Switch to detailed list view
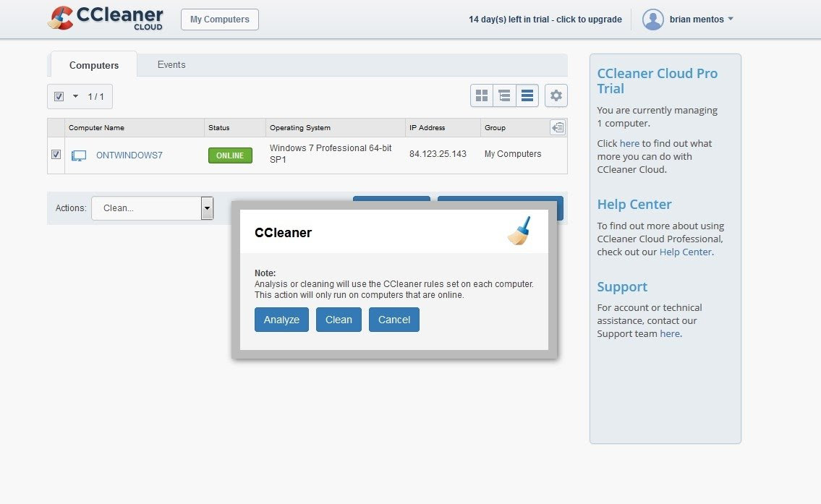 tap(527, 95)
